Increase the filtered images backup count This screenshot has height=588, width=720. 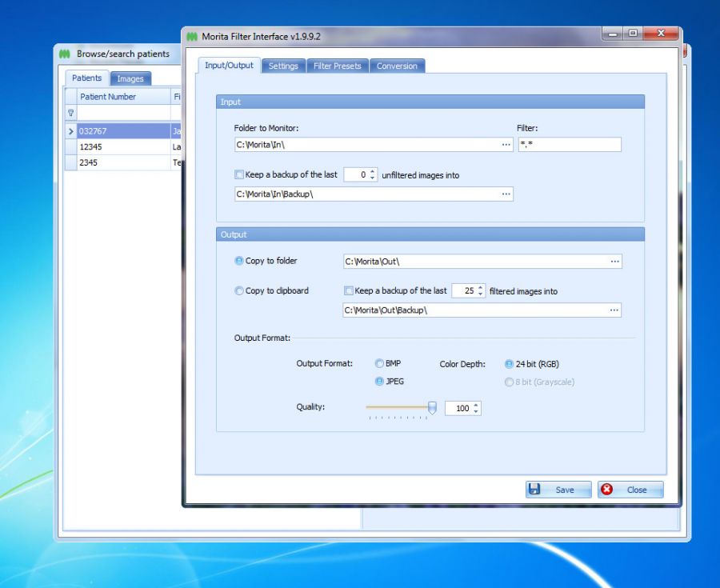[480, 288]
